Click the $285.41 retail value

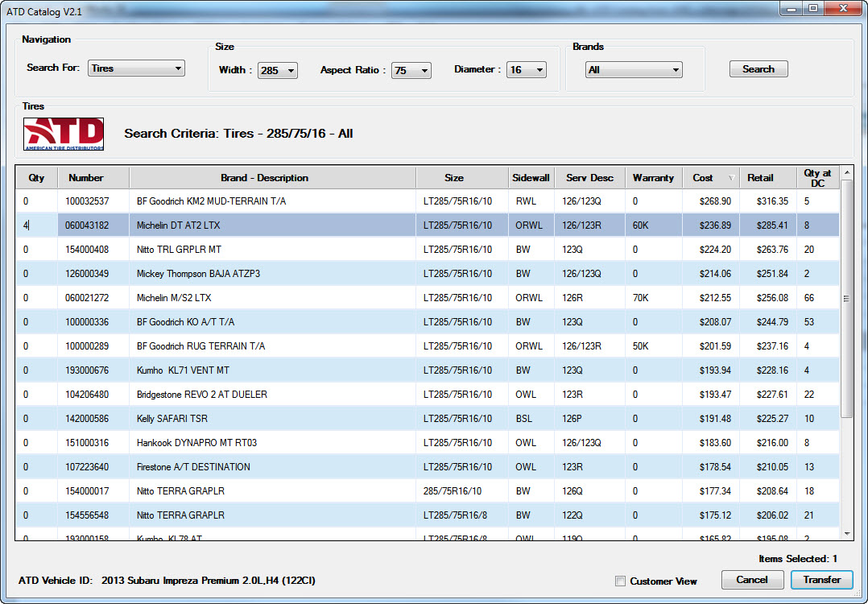772,225
